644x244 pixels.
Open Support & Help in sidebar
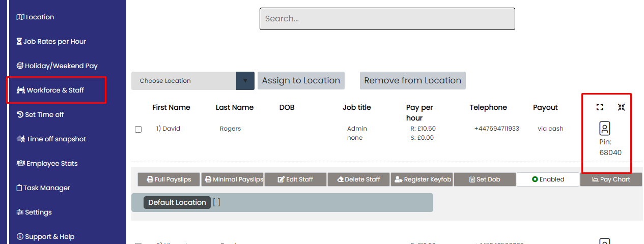[x=45, y=236]
